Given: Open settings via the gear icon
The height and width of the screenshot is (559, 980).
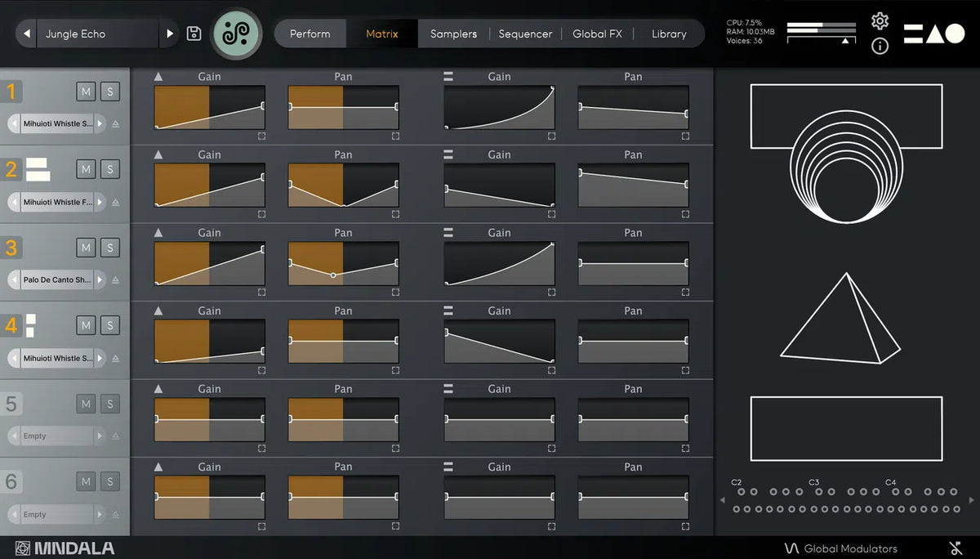Looking at the screenshot, I should click(x=880, y=21).
